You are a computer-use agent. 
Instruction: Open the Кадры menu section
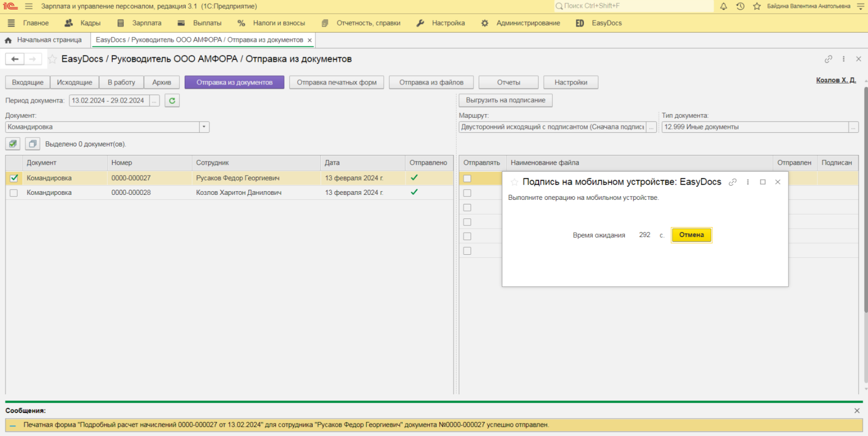[x=83, y=23]
